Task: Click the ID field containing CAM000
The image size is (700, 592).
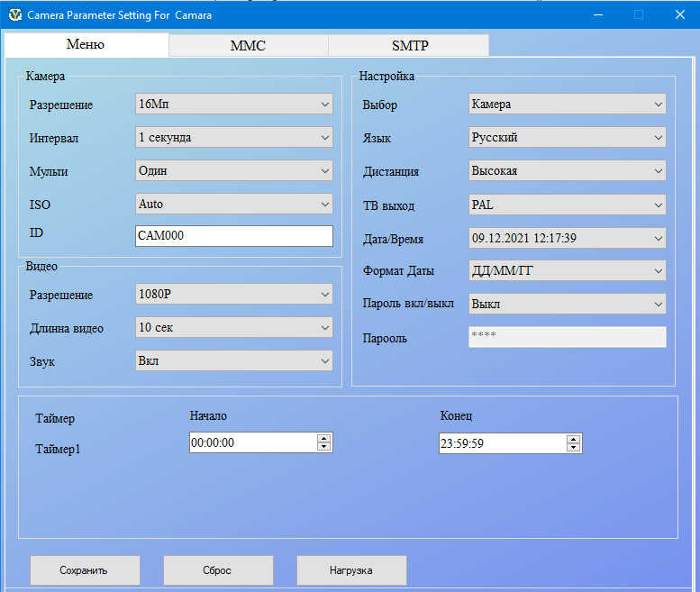Action: (233, 235)
